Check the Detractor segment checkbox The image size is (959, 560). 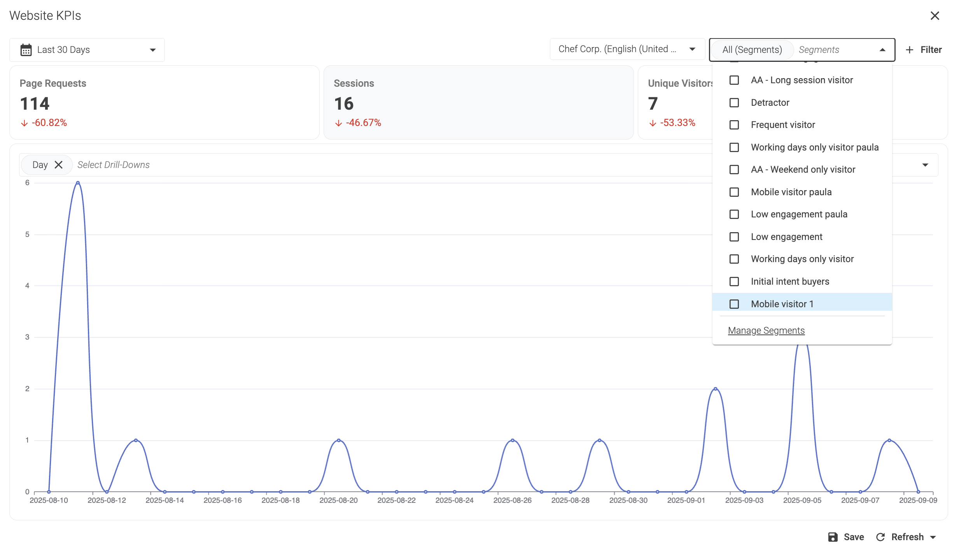pos(734,103)
